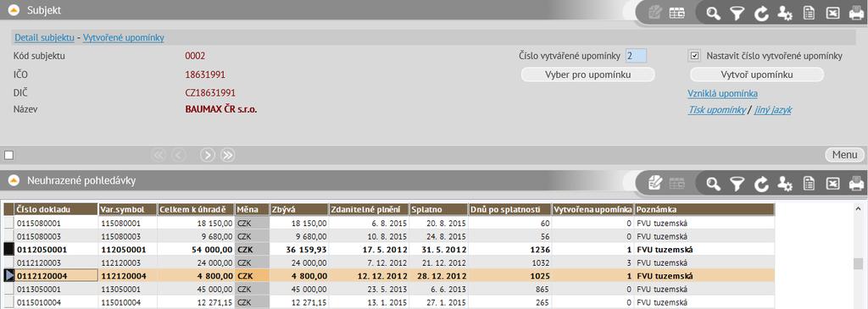Select due date cell 21. 12. 2012

pos(438,262)
